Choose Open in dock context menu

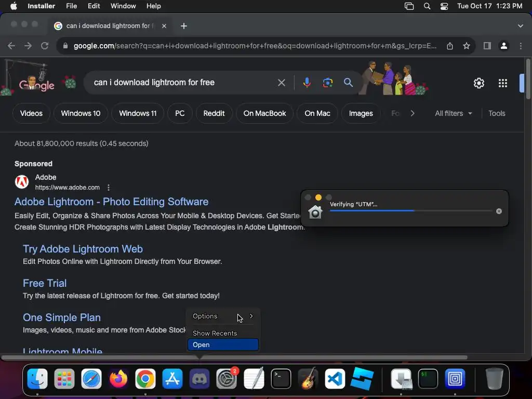coord(223,345)
